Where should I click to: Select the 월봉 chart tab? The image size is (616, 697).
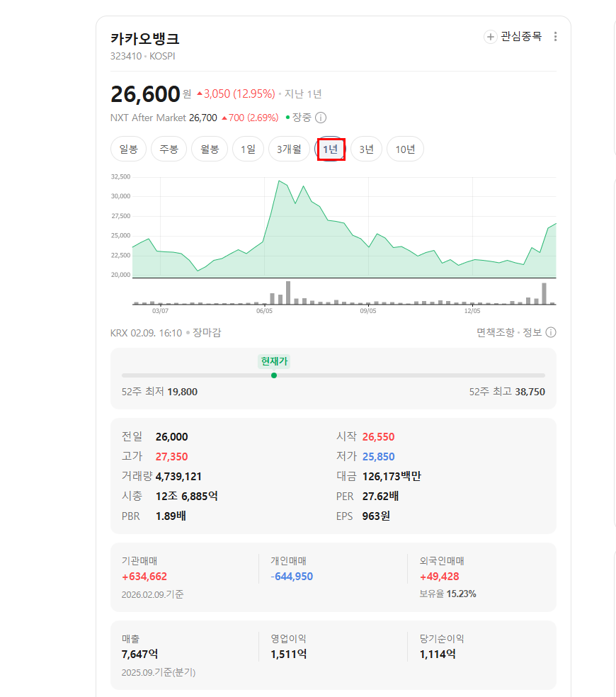coord(210,149)
